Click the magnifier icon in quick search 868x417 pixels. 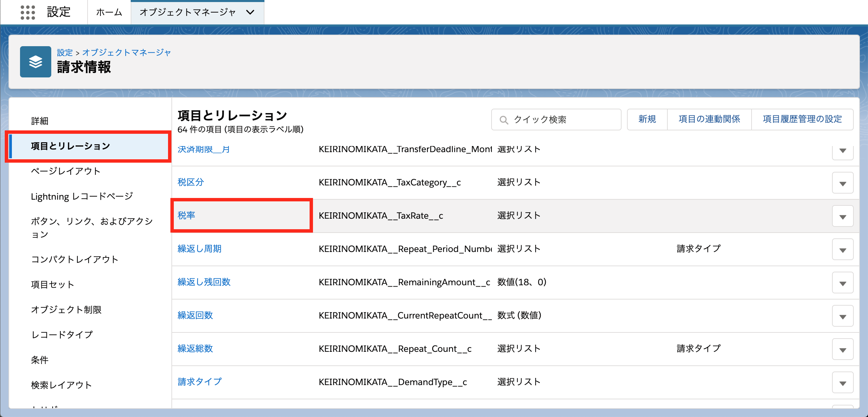[x=504, y=120]
